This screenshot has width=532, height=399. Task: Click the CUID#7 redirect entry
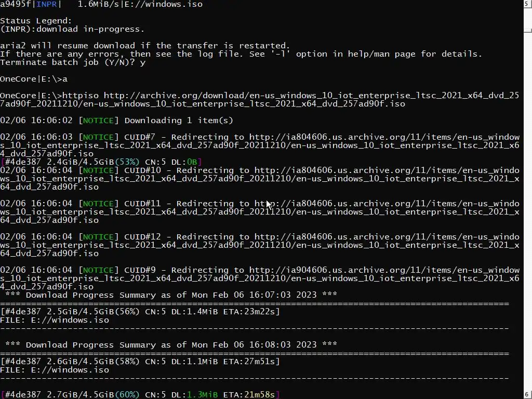click(x=260, y=145)
